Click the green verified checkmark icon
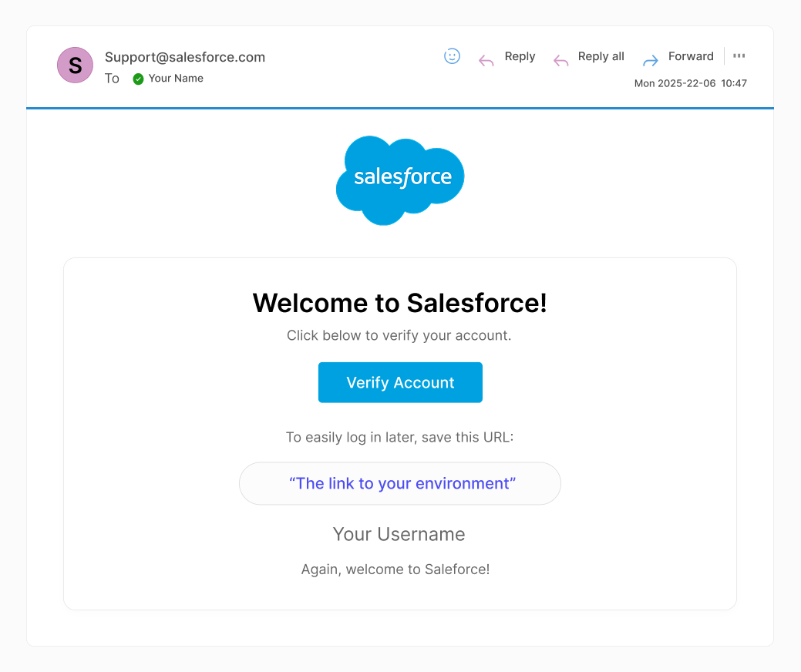801x672 pixels. point(138,79)
